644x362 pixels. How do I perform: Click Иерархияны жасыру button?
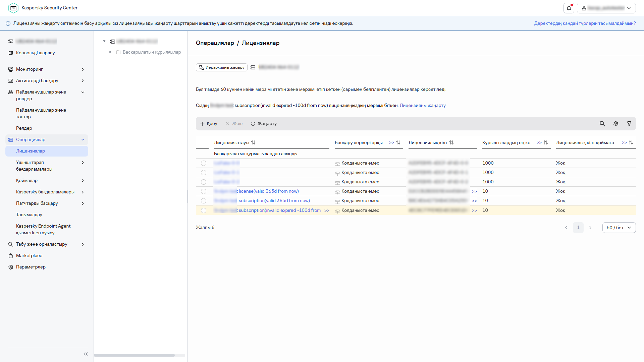221,67
